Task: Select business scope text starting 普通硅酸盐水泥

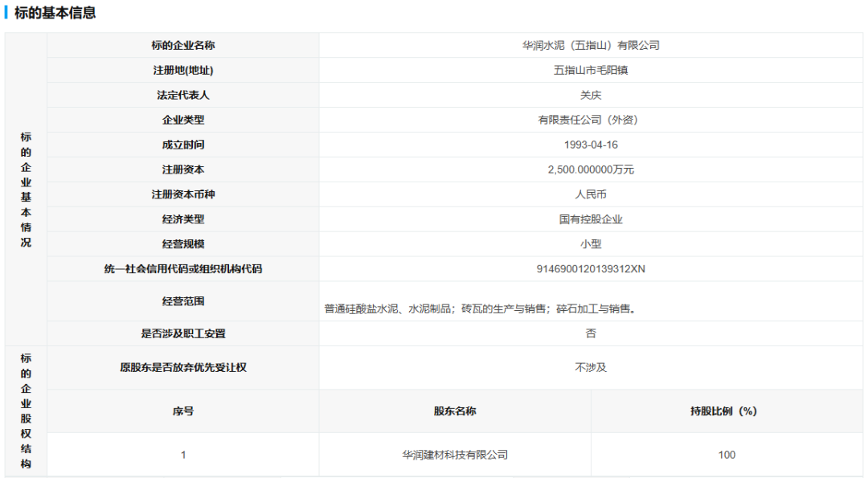Action: pos(481,308)
